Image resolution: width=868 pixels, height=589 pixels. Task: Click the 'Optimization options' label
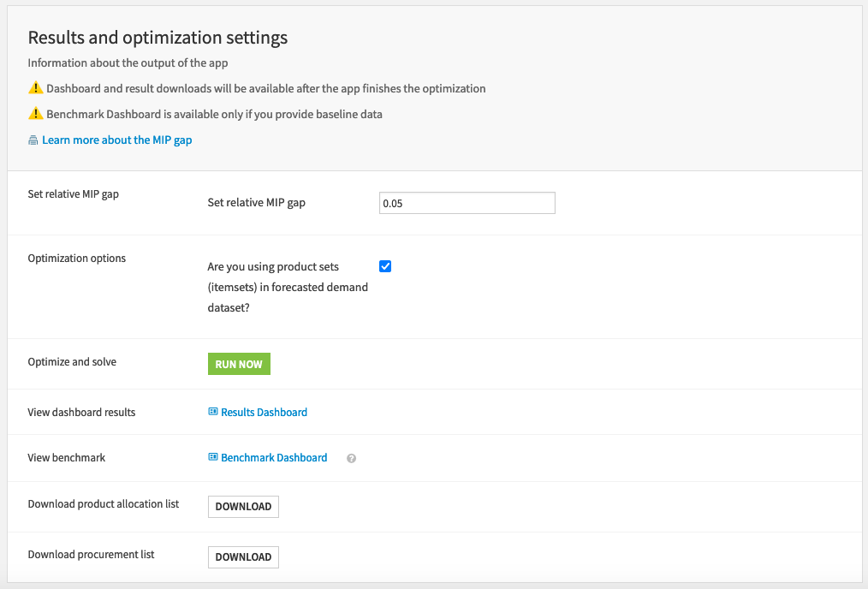pyautogui.click(x=76, y=259)
